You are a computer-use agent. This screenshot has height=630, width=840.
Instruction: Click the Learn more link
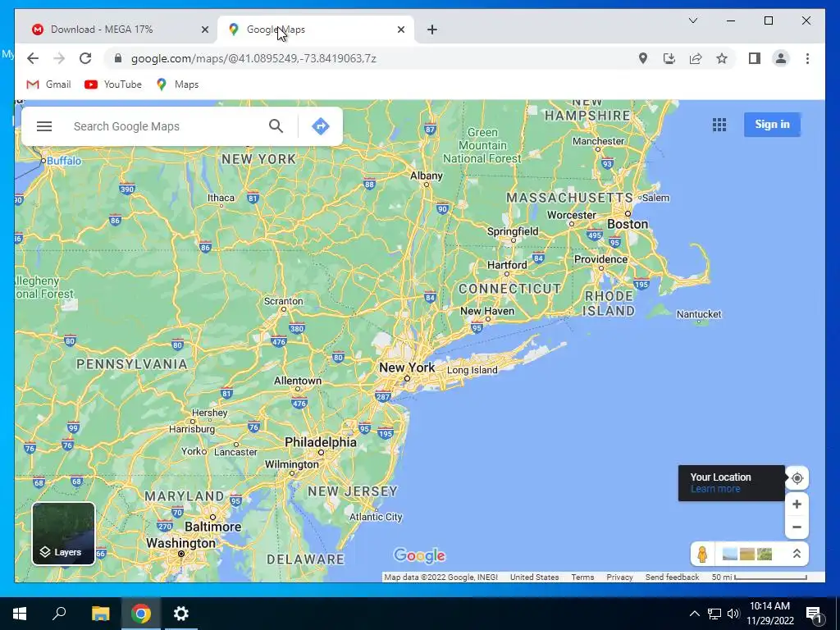tap(715, 489)
